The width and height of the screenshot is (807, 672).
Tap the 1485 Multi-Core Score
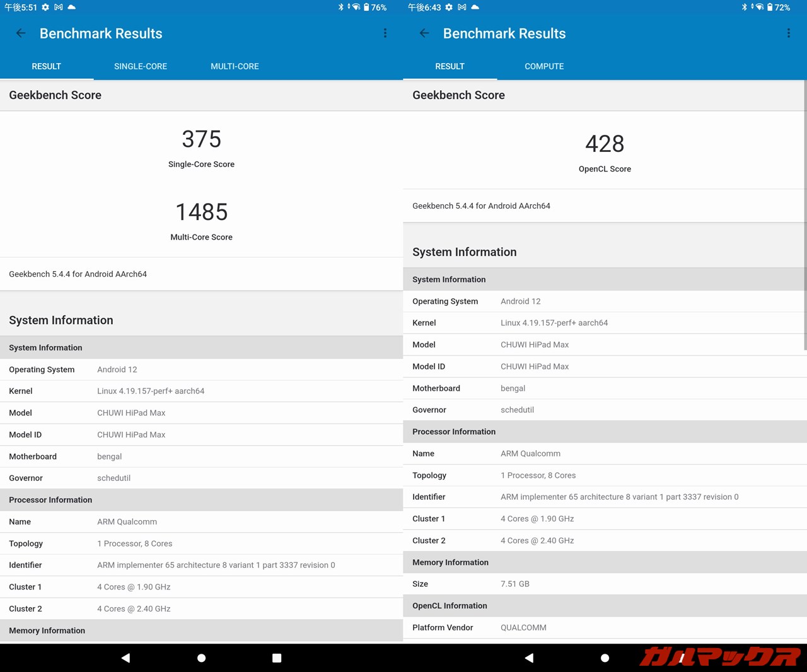pyautogui.click(x=202, y=212)
